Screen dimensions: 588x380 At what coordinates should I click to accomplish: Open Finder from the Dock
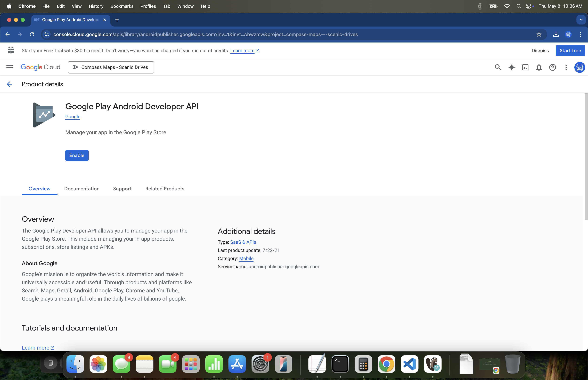click(75, 364)
